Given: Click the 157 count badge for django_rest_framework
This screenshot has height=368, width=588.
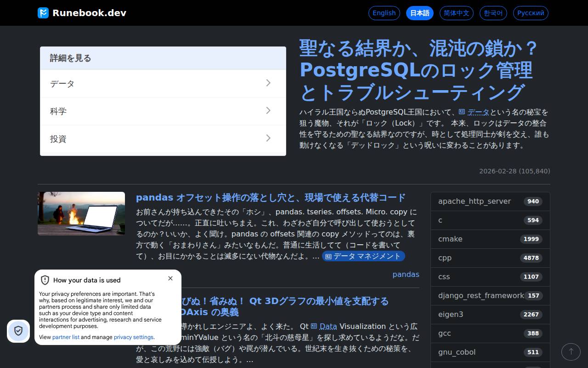Looking at the screenshot, I should 533,296.
